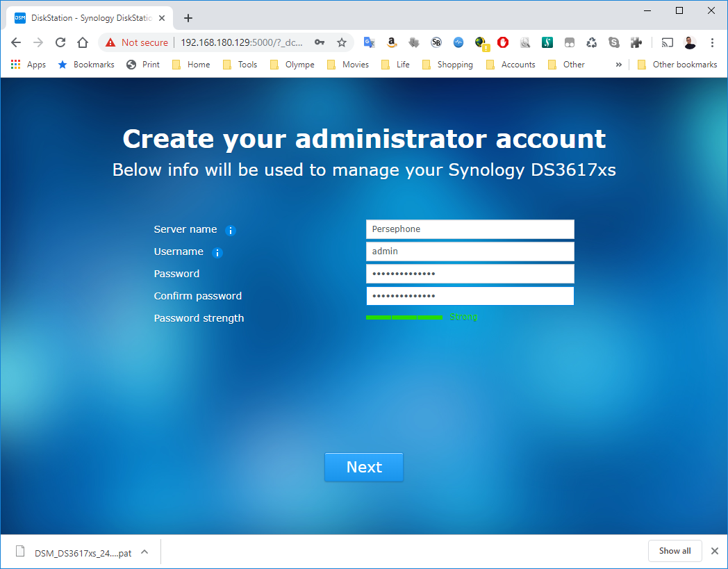Click the Password strength label
This screenshot has width=728, height=569.
(199, 318)
